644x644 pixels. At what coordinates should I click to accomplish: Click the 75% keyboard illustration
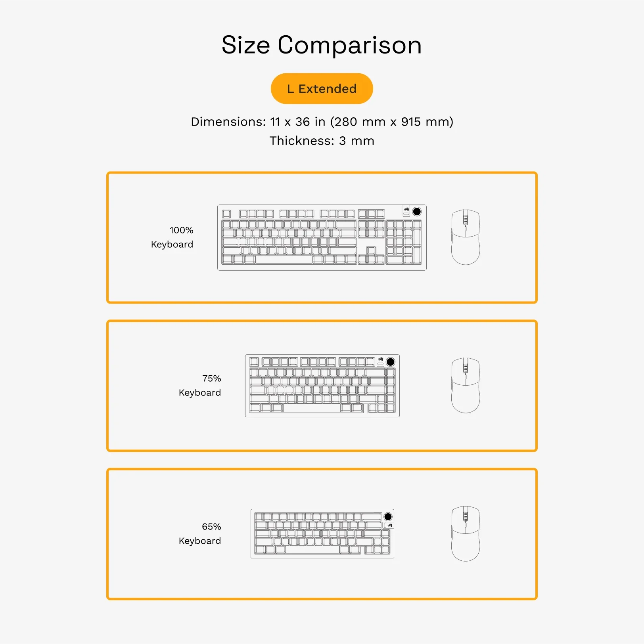coord(322,386)
